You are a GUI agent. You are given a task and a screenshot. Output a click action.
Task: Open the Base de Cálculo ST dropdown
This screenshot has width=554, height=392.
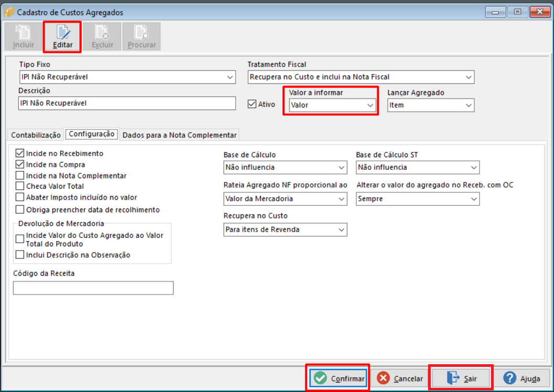click(418, 167)
